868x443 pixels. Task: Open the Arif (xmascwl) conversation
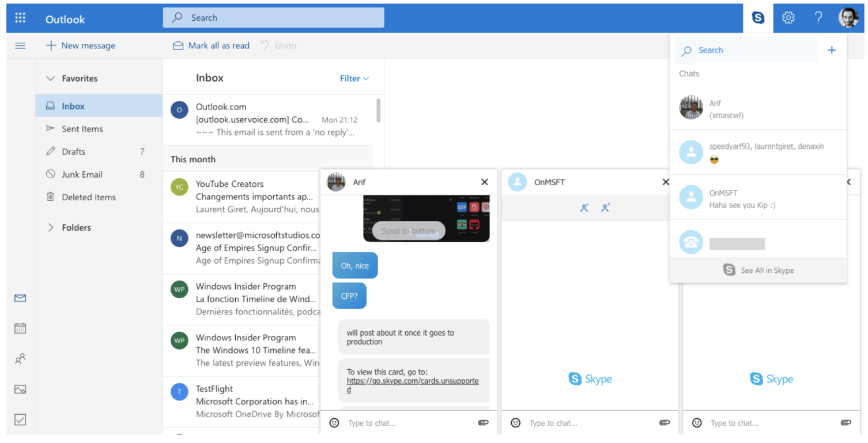tap(758, 108)
